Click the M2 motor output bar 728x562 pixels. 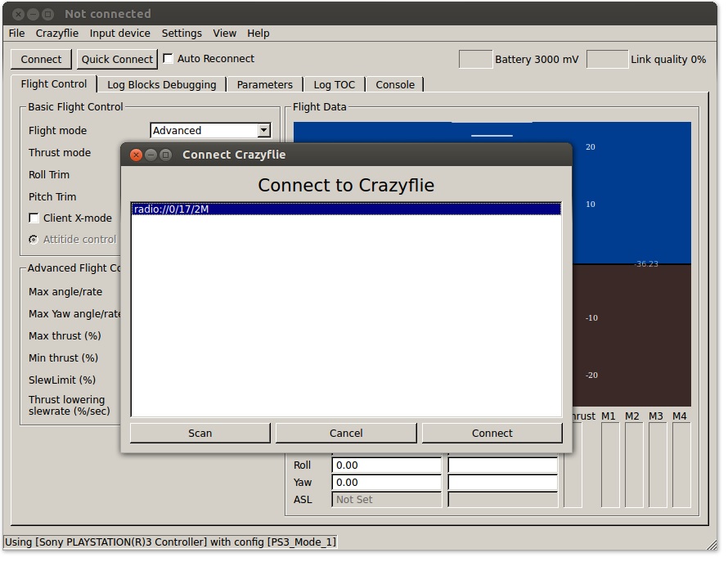click(634, 465)
